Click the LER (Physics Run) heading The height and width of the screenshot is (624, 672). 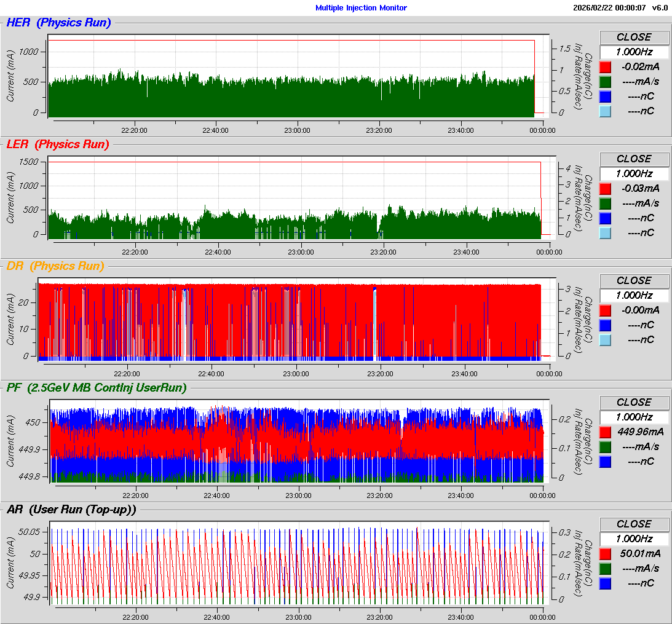[57, 145]
